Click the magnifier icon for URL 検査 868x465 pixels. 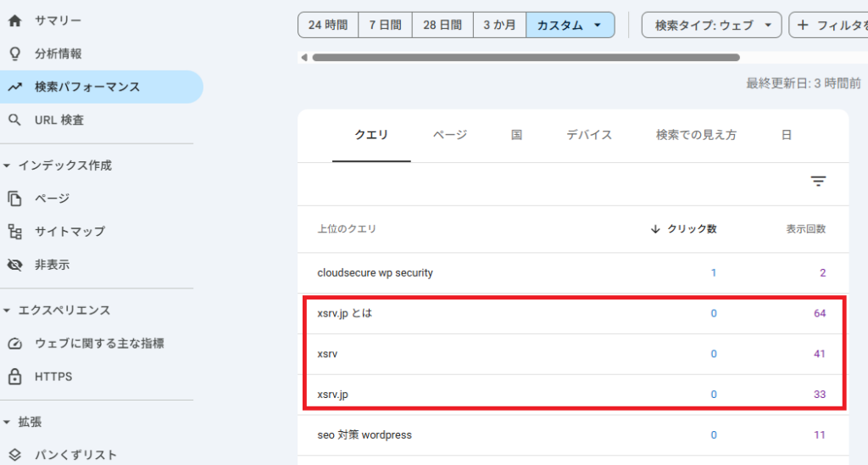click(x=14, y=120)
